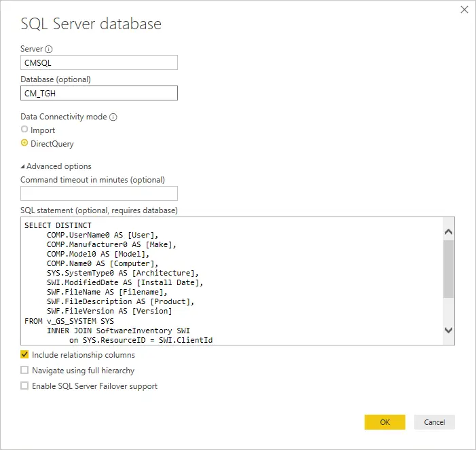This screenshot has width=476, height=450.
Task: Click the Server info icon
Action: click(x=49, y=49)
